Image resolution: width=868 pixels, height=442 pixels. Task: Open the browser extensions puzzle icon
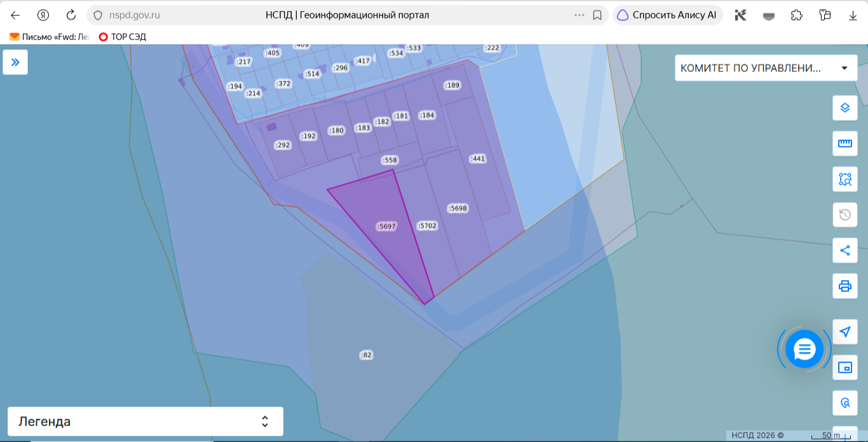(797, 15)
